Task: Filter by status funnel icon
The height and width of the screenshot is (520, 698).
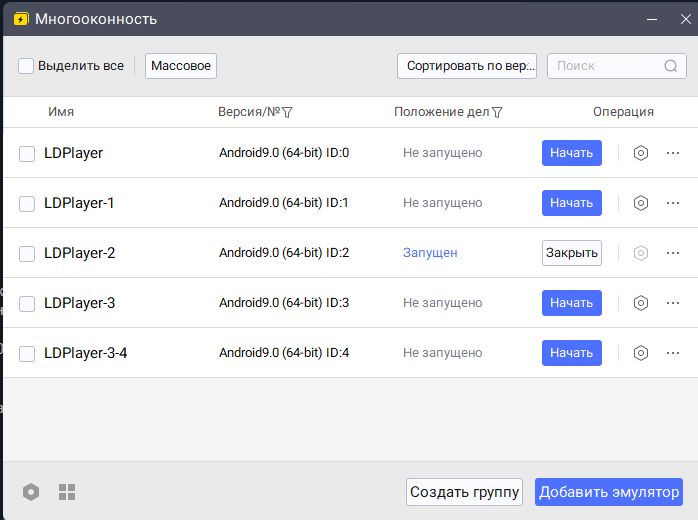Action: tap(497, 112)
